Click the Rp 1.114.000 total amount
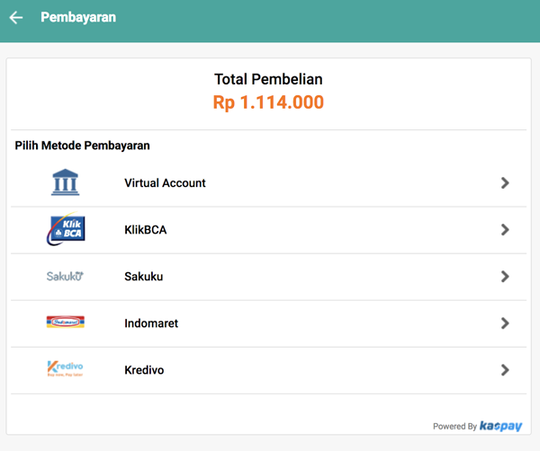The image size is (540, 451). 268,102
